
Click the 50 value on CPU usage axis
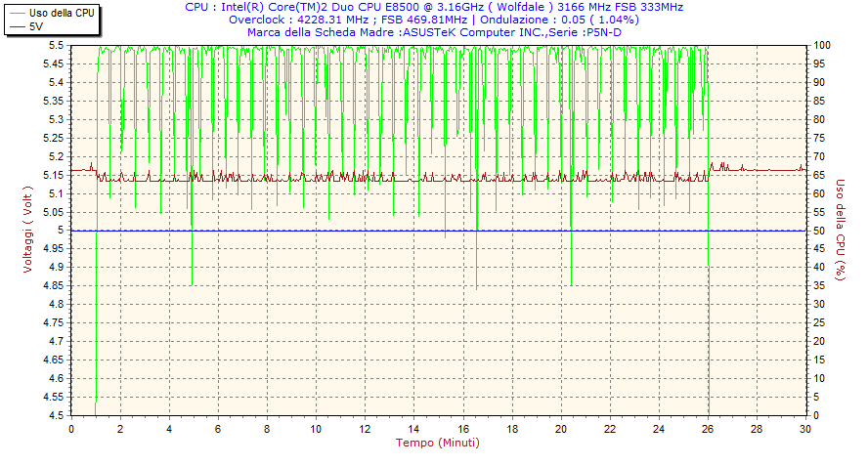click(x=818, y=231)
